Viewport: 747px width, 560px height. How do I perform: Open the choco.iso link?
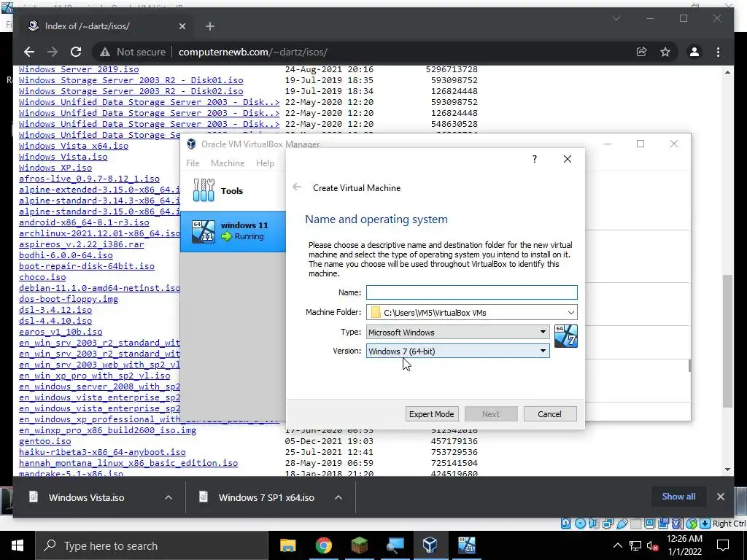(x=42, y=277)
